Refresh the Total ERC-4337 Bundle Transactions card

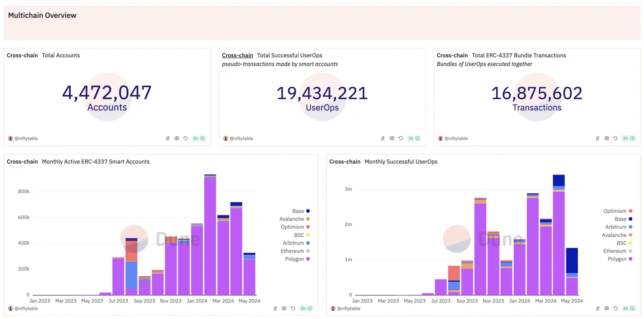pyautogui.click(x=615, y=138)
